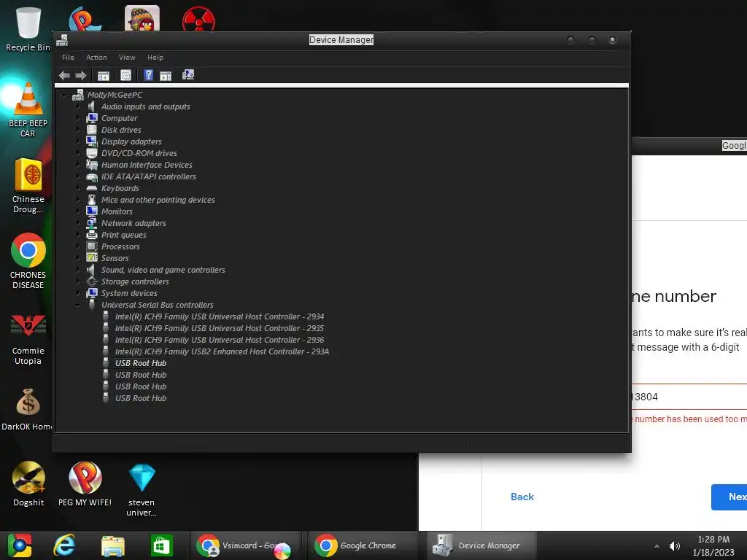The height and width of the screenshot is (560, 747).
Task: Select the highlighted first USB Root Hub
Action: point(141,363)
